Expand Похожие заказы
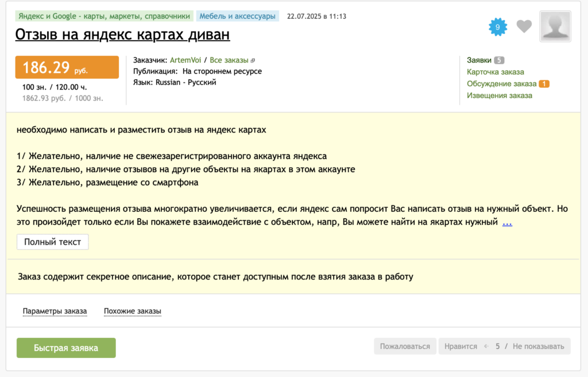 pyautogui.click(x=133, y=311)
